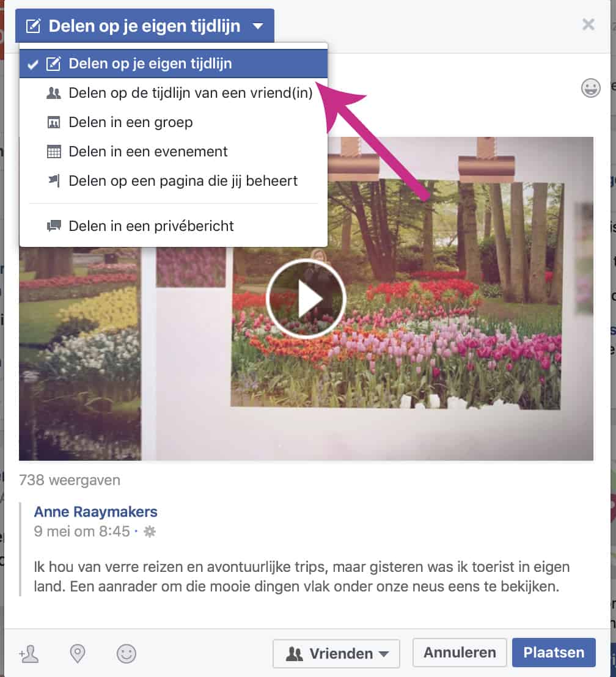
Task: Click the '9 mei om 8:45' timestamp
Action: [82, 531]
